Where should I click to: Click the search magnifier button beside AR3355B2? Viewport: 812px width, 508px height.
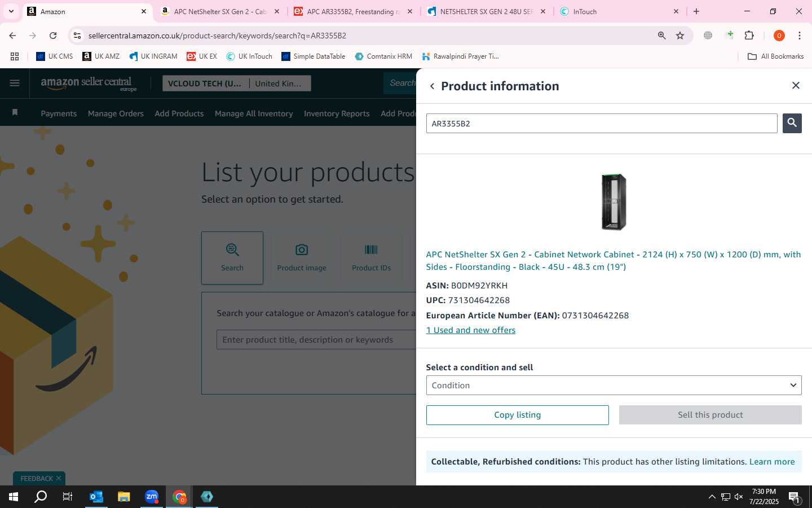(792, 123)
